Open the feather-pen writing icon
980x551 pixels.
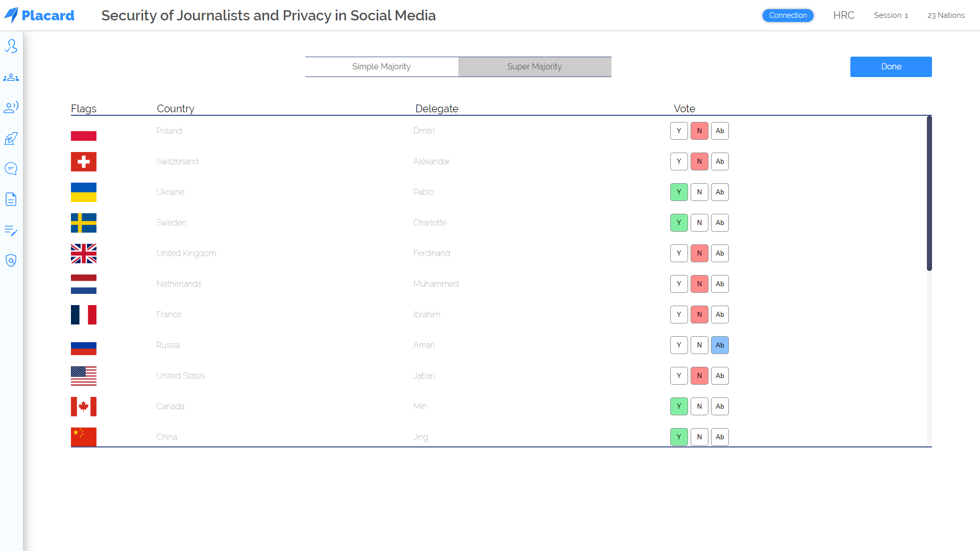point(11,138)
